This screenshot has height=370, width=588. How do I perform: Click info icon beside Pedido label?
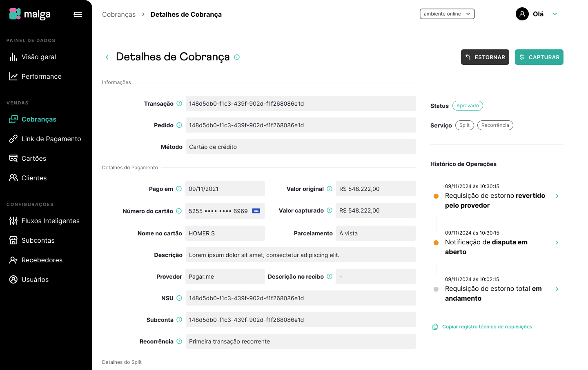[179, 125]
